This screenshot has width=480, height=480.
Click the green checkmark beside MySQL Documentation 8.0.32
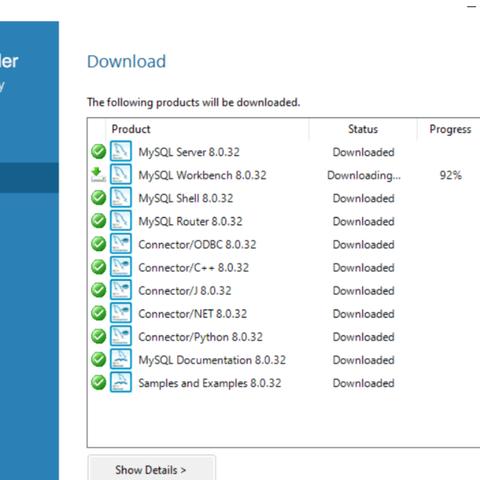99,359
